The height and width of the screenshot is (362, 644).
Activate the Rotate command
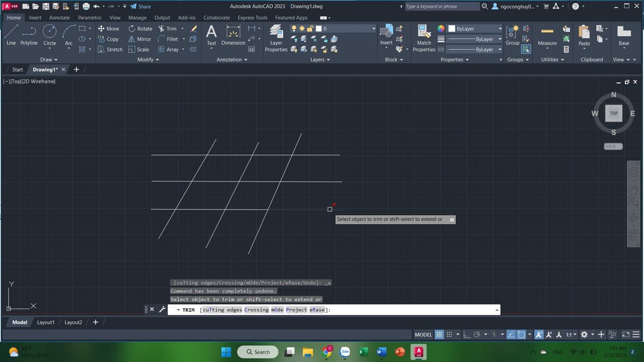pyautogui.click(x=141, y=28)
